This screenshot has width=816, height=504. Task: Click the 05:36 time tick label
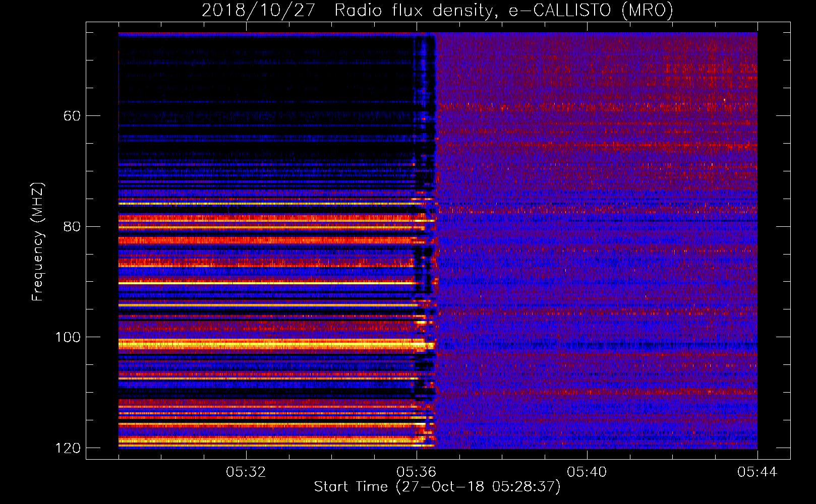pos(416,472)
